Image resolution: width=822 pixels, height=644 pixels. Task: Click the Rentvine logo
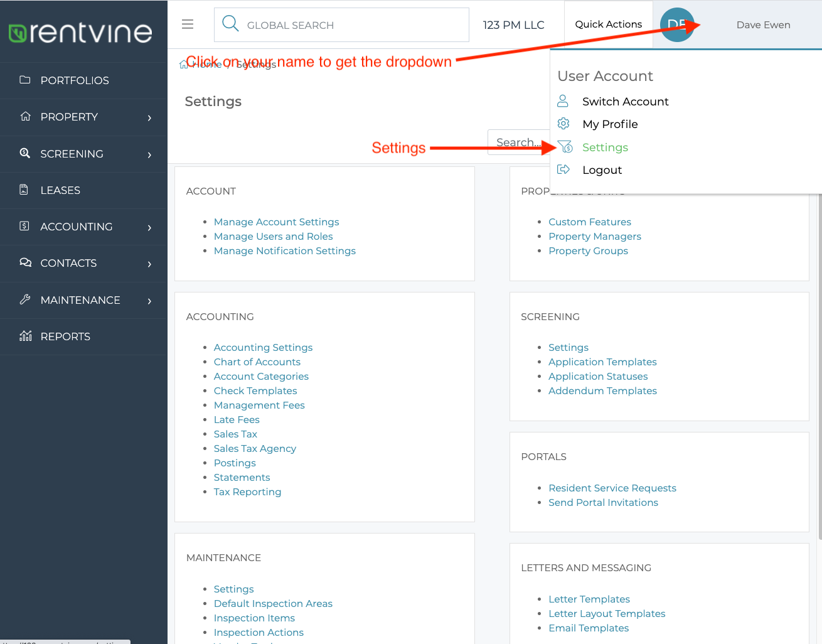pyautogui.click(x=80, y=32)
